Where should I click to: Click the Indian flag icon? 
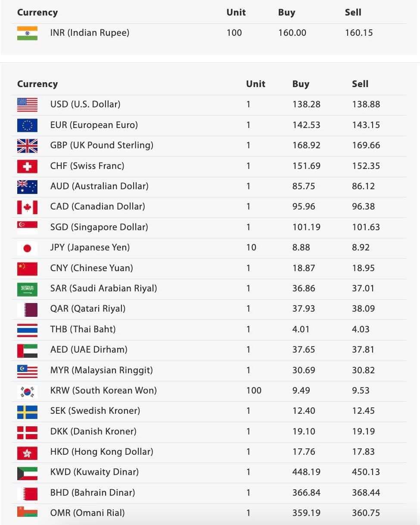click(x=27, y=33)
